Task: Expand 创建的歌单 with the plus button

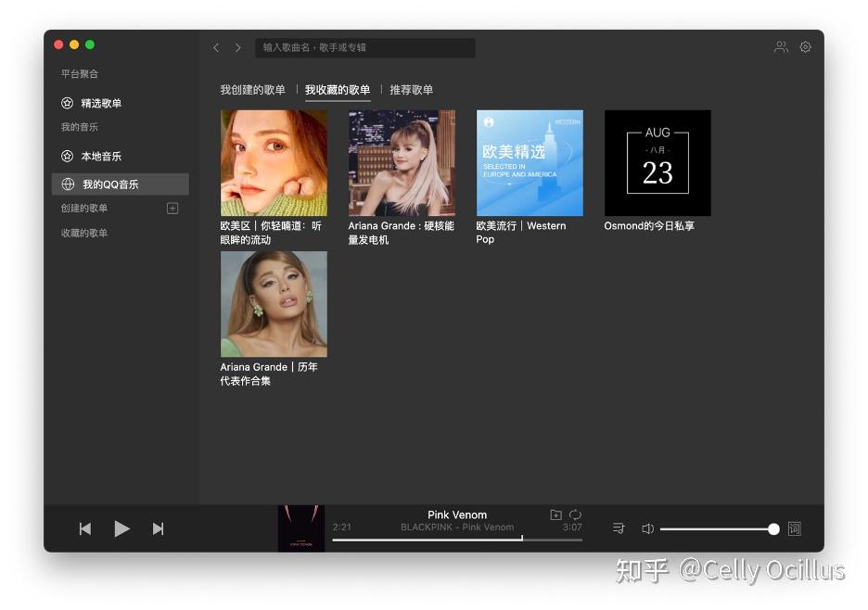Action: [x=173, y=208]
